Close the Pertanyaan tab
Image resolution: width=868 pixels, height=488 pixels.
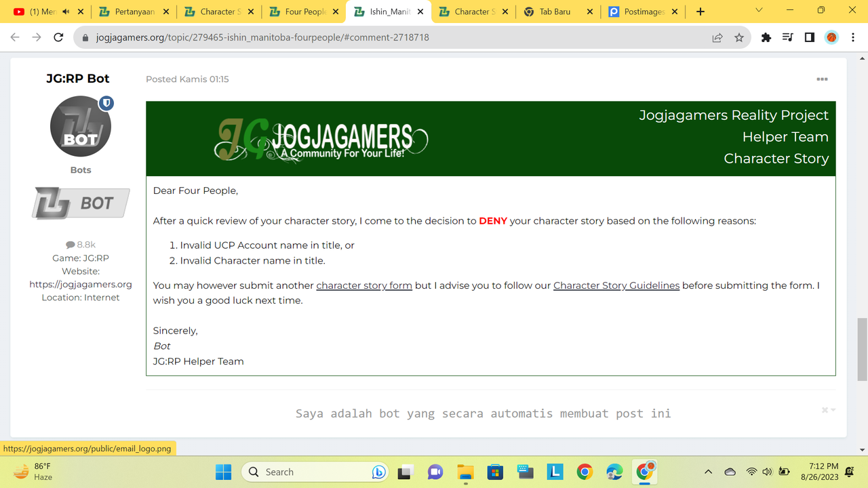(166, 12)
